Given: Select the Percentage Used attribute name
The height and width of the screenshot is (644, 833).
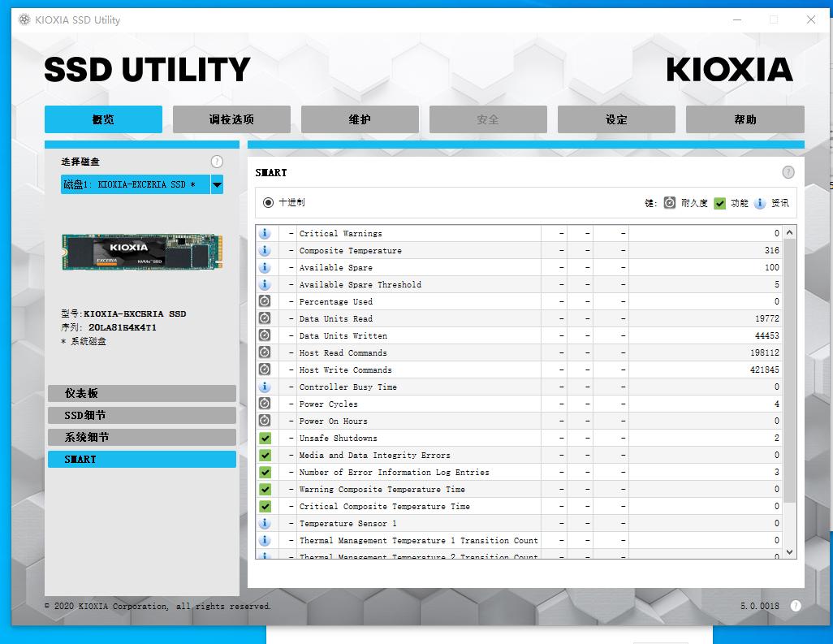Looking at the screenshot, I should pos(336,301).
